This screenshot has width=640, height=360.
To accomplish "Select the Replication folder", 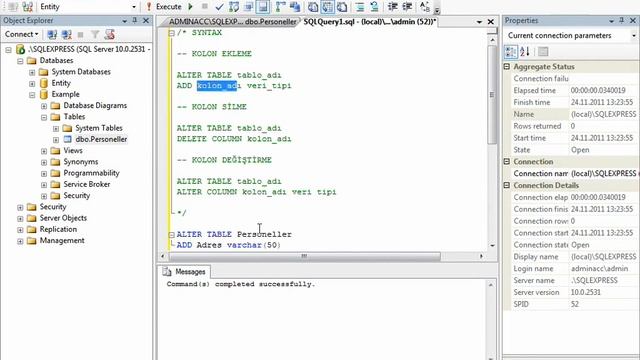I will pyautogui.click(x=58, y=229).
